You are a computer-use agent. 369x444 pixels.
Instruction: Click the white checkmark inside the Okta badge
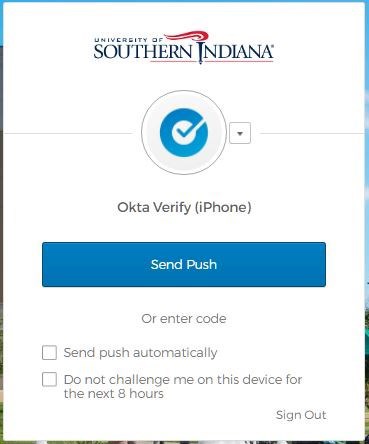coord(187,131)
